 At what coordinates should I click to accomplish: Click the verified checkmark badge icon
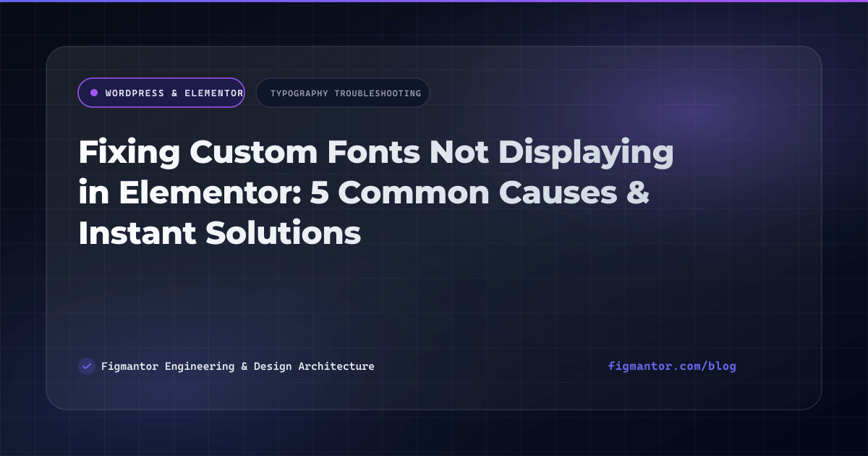tap(87, 366)
